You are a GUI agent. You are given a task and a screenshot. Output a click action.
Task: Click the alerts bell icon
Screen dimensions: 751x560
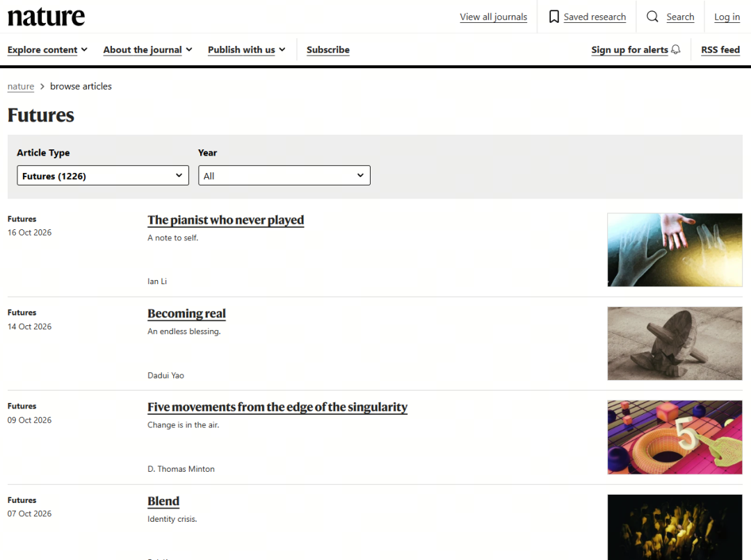pos(675,49)
